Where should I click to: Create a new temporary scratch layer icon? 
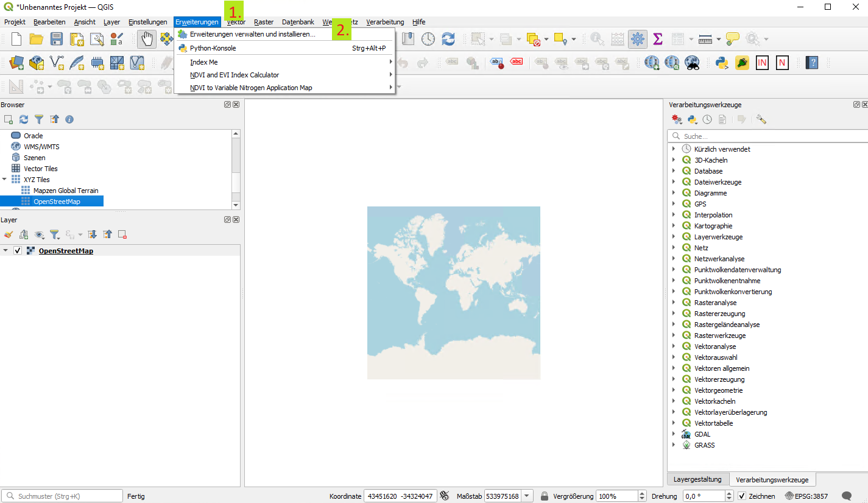(x=97, y=62)
